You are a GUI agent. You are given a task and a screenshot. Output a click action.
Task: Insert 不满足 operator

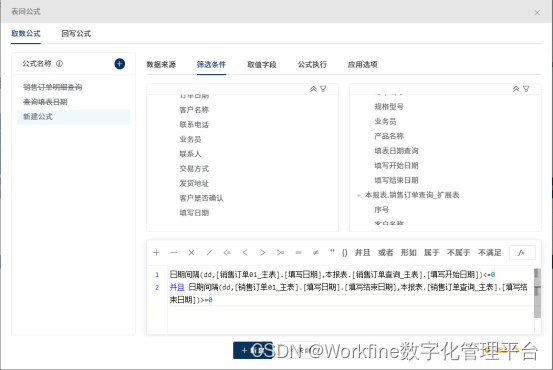coord(490,253)
